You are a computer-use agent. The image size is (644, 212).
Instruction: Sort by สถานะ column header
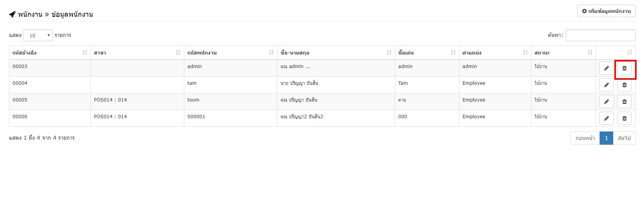coord(563,53)
